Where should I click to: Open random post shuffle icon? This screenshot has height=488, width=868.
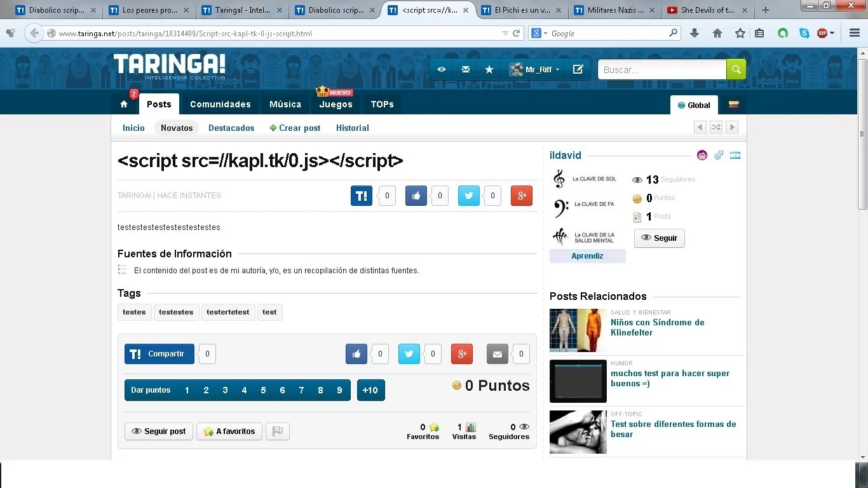(x=716, y=127)
